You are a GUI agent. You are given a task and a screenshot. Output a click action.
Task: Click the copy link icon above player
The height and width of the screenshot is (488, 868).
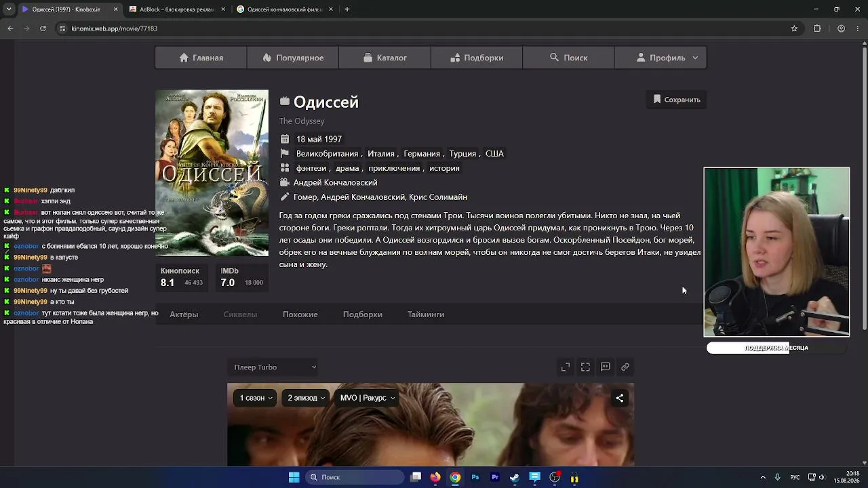pos(625,367)
